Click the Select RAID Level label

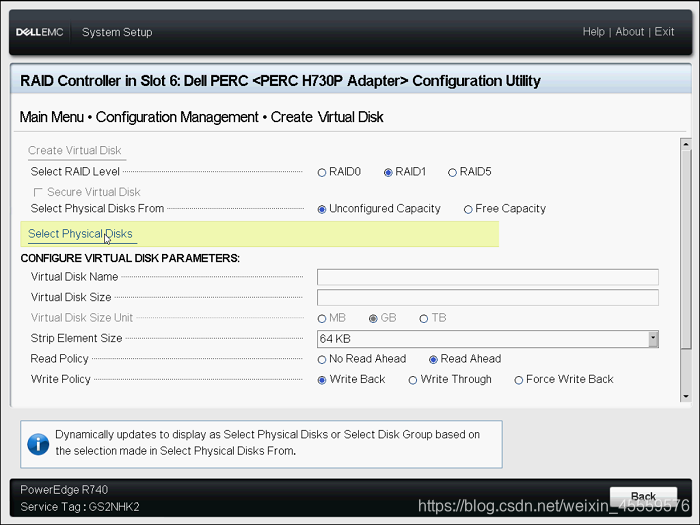coord(75,172)
